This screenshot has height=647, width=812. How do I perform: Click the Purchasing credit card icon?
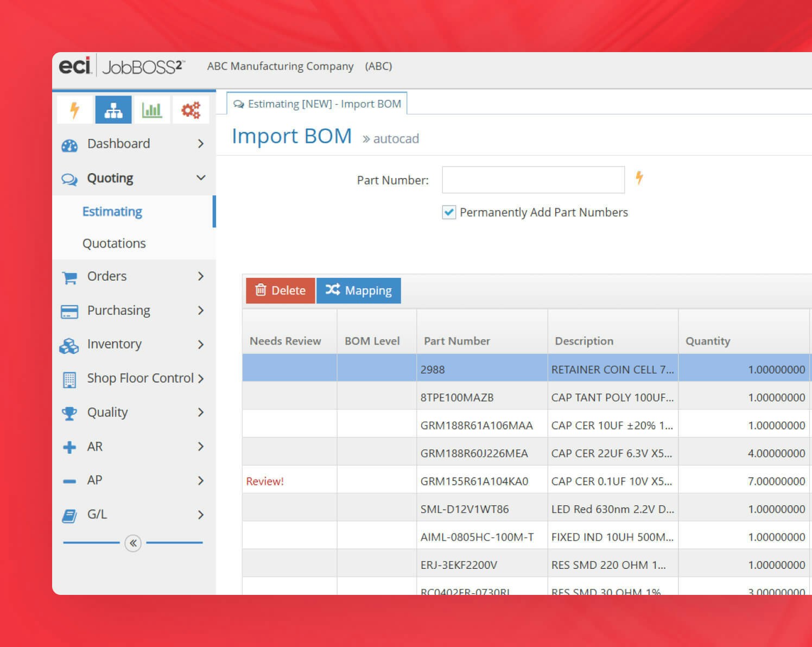(69, 312)
